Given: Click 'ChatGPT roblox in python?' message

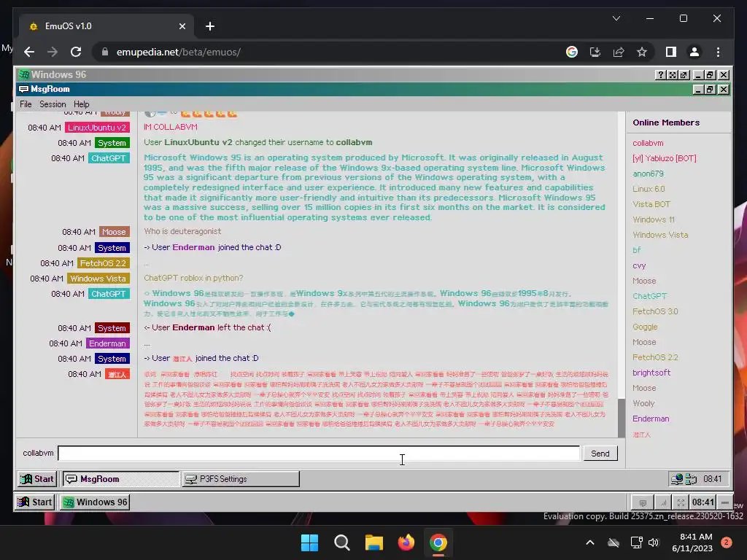Looking at the screenshot, I should 193,278.
